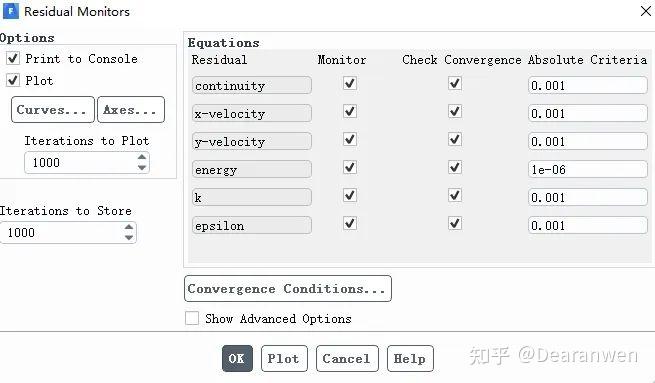Enable Show Advanced Options checkbox
This screenshot has width=655, height=383.
pyautogui.click(x=192, y=318)
